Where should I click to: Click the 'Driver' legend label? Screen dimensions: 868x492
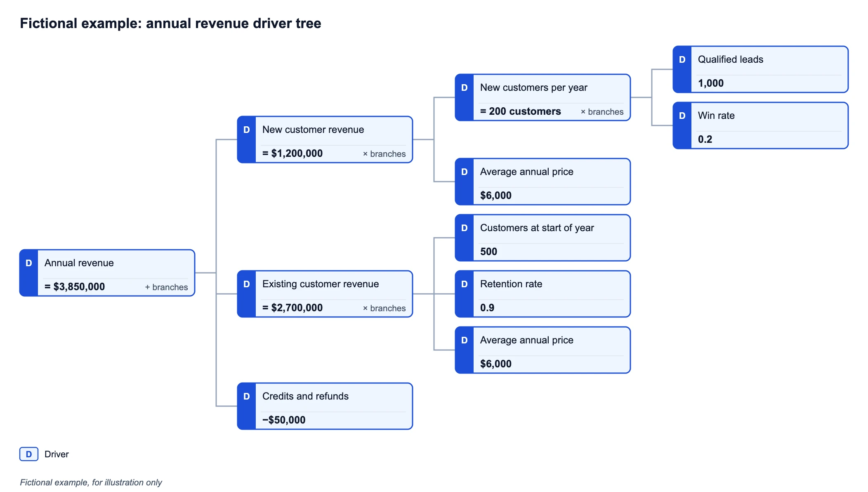[57, 454]
